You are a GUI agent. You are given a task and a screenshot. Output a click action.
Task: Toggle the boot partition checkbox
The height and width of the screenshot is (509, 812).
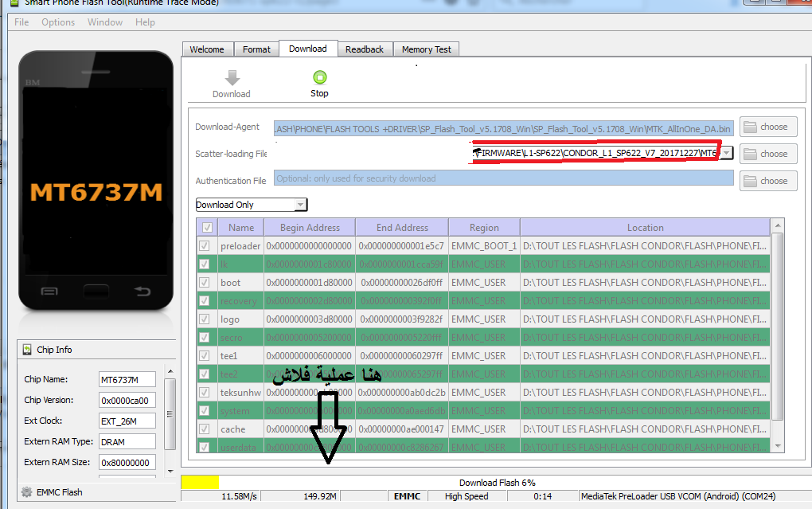click(x=205, y=283)
